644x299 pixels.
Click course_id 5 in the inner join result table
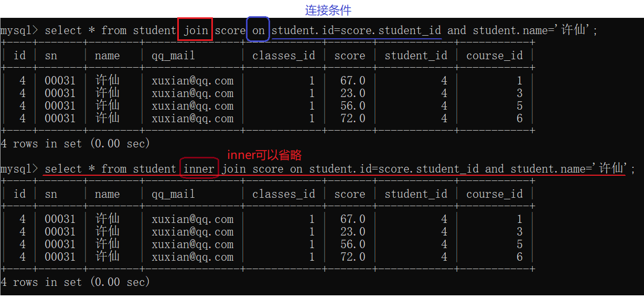(520, 244)
